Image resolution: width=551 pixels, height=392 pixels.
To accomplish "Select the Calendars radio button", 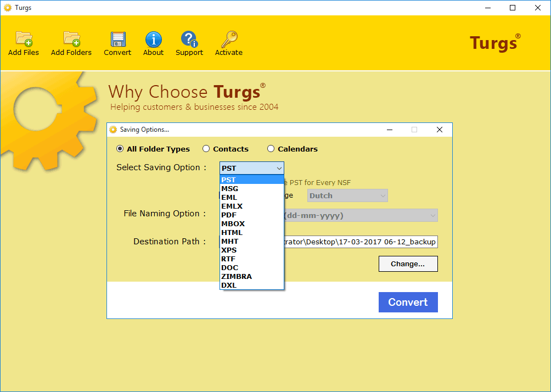I will 271,149.
